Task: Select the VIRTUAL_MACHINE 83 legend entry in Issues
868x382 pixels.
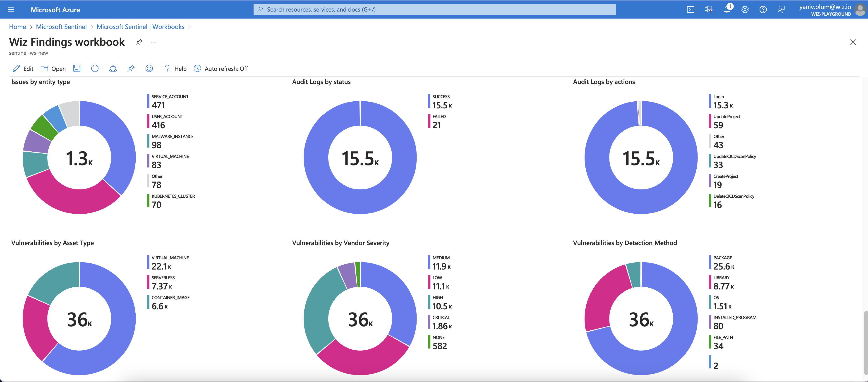Action: [168, 161]
